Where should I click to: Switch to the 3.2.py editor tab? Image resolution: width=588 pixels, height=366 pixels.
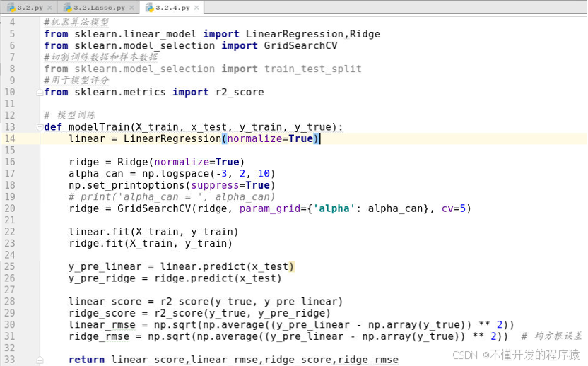tap(30, 8)
